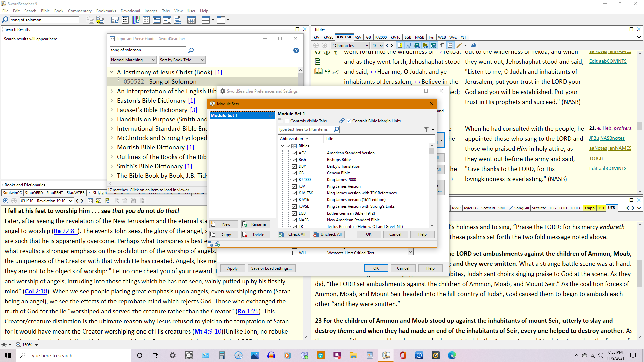The image size is (644, 362).
Task: Click the pencil highlighter icon in Bibles toolbar
Action: point(459,45)
